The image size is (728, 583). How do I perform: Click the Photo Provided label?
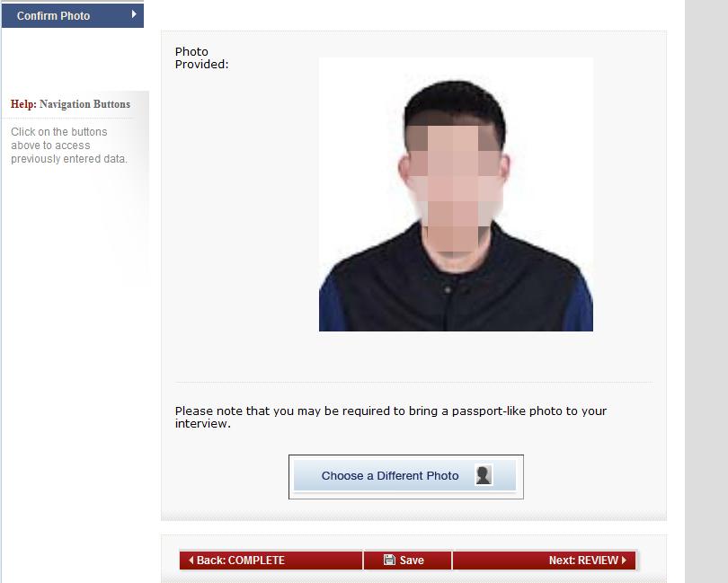point(201,58)
